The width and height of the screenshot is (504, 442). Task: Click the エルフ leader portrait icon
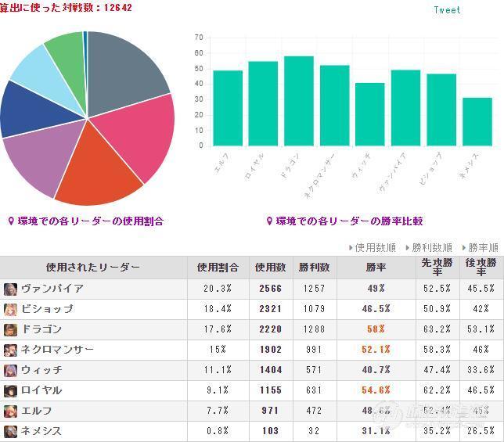[10, 411]
